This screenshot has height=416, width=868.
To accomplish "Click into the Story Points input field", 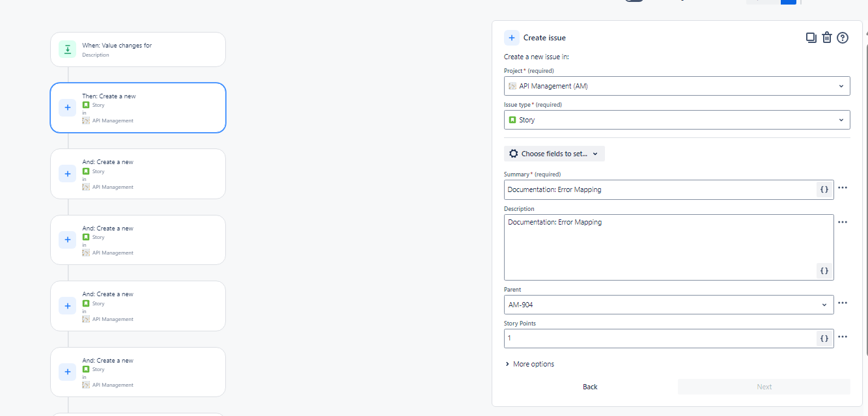I will 660,339.
